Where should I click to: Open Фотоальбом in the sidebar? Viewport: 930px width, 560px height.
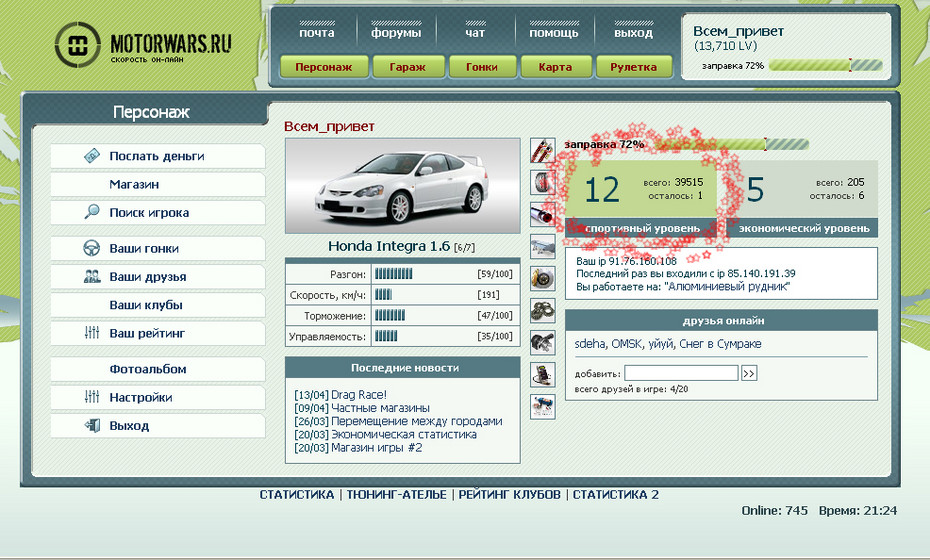click(x=158, y=369)
